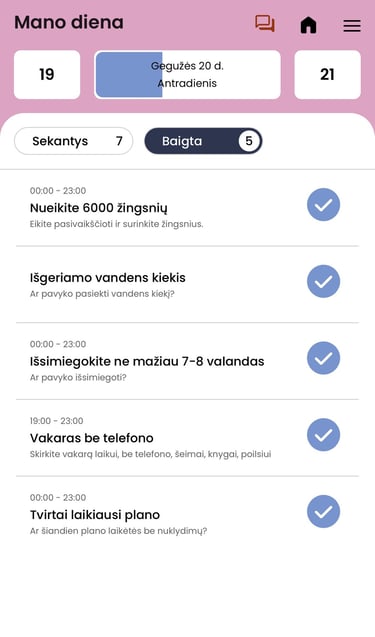375x637 pixels.
Task: Toggle checkmark for Tvirtai laikiausi plano
Action: tap(323, 511)
